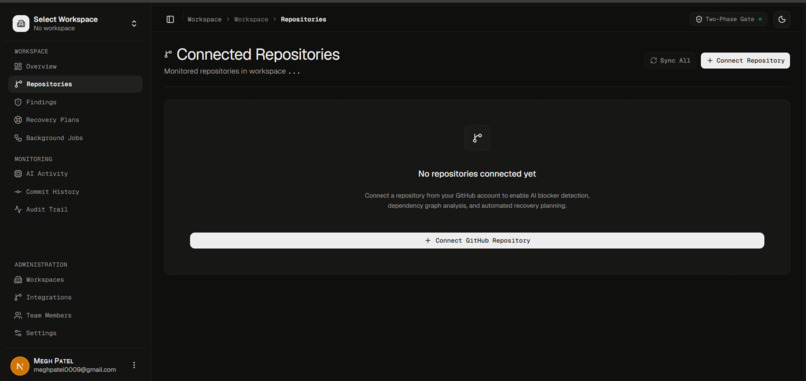Open the user account three-dot menu
The width and height of the screenshot is (806, 381).
(134, 365)
